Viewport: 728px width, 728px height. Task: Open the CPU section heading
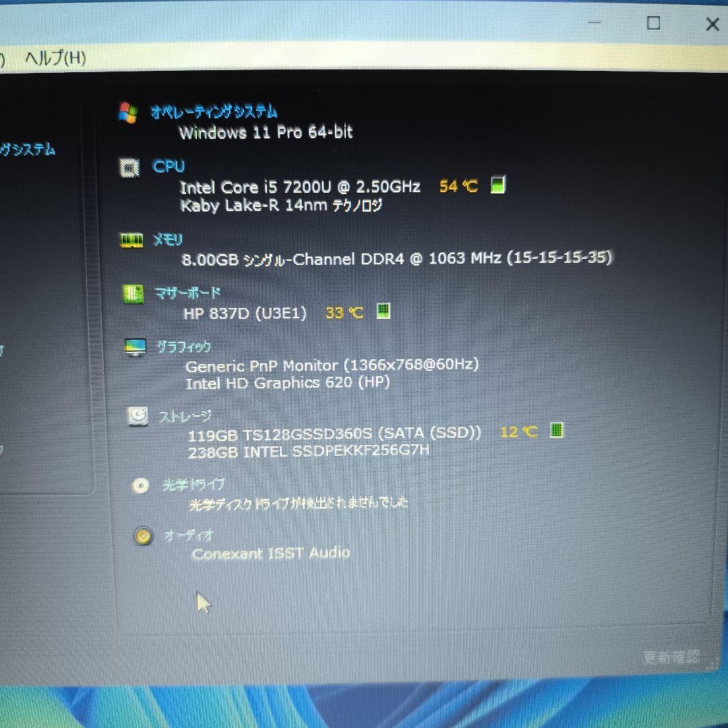[169, 166]
